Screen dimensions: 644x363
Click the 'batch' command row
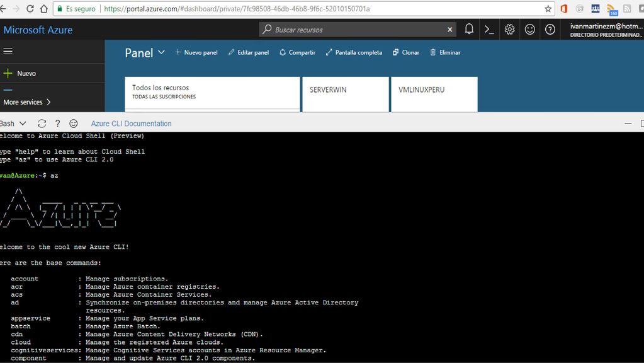point(86,326)
